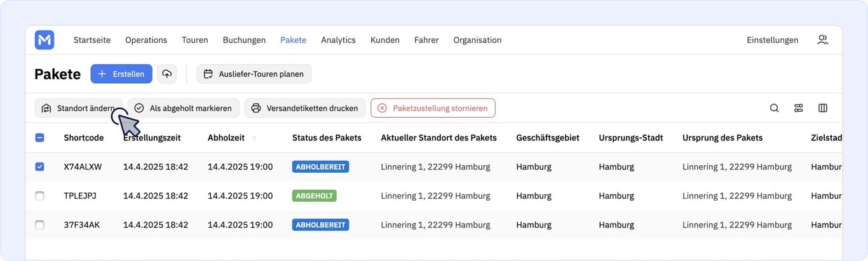Viewport: 868px width, 261px height.
Task: Click ABHOLBEREIT badge in 37F34AK row
Action: [x=321, y=225]
